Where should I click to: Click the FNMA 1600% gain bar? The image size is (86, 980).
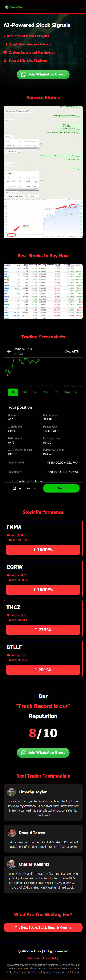tap(43, 549)
